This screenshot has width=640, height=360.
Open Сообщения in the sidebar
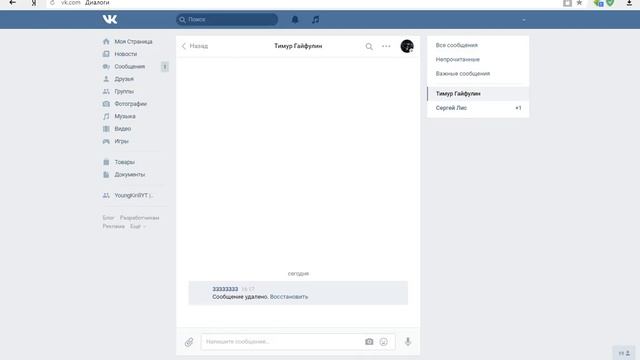pyautogui.click(x=130, y=67)
